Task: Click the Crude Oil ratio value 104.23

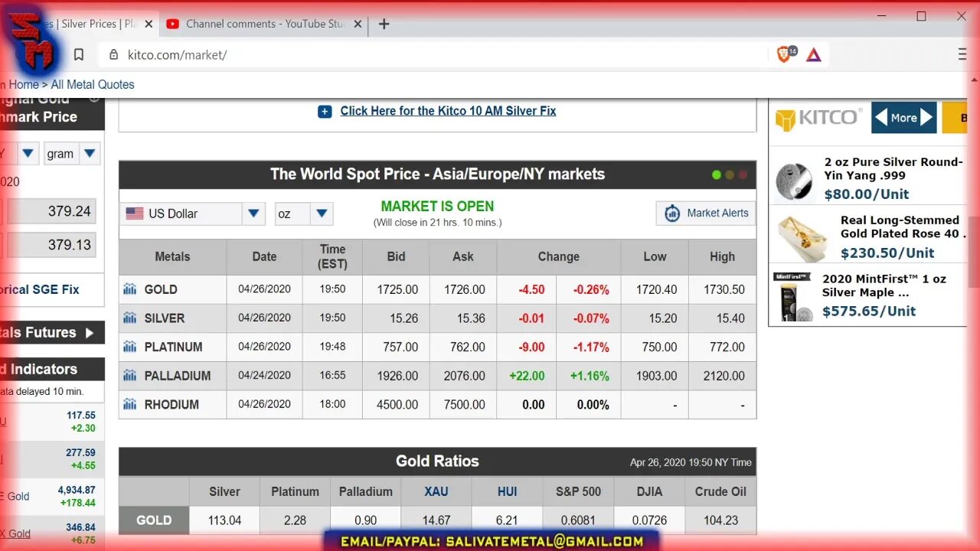Action: tap(720, 520)
